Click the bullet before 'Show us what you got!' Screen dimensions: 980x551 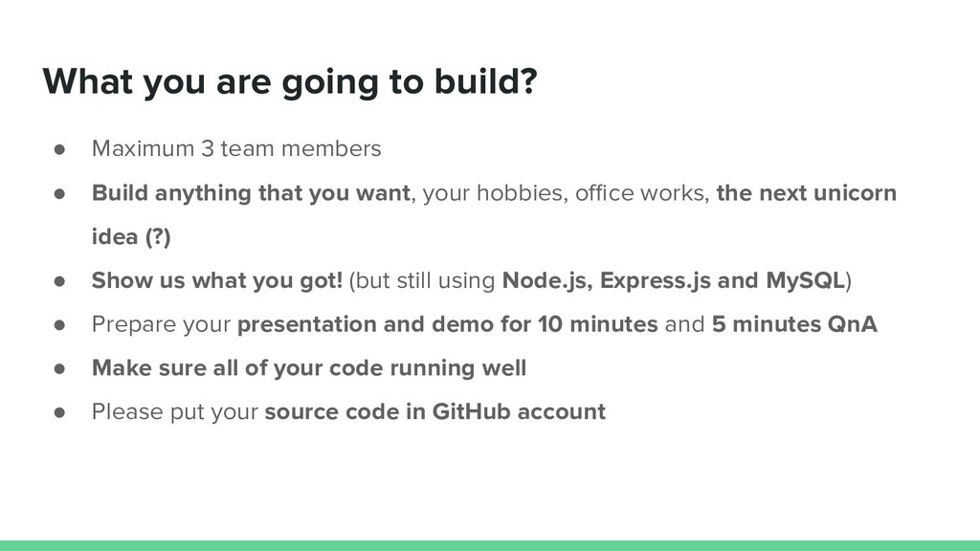[60, 281]
